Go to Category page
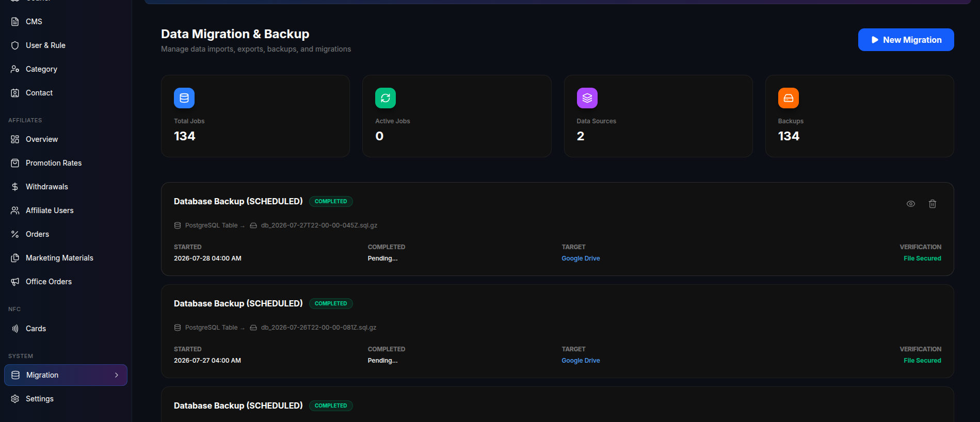980x422 pixels. [x=66, y=69]
